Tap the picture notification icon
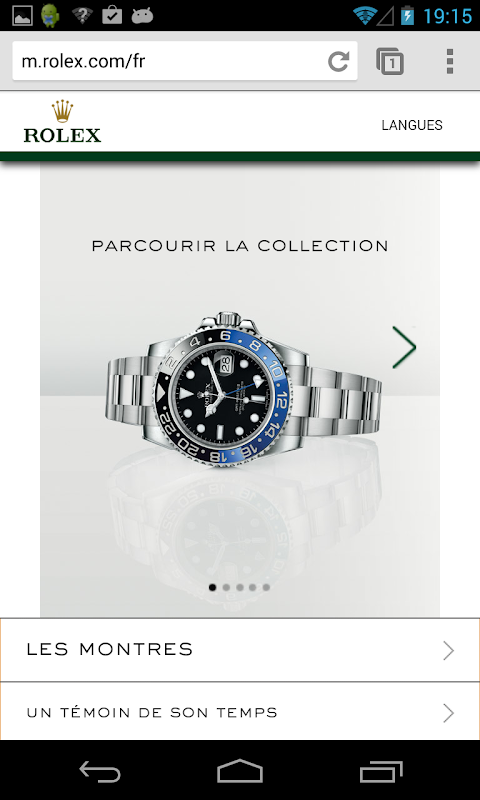Screen dimensions: 480x800 pos(22,16)
